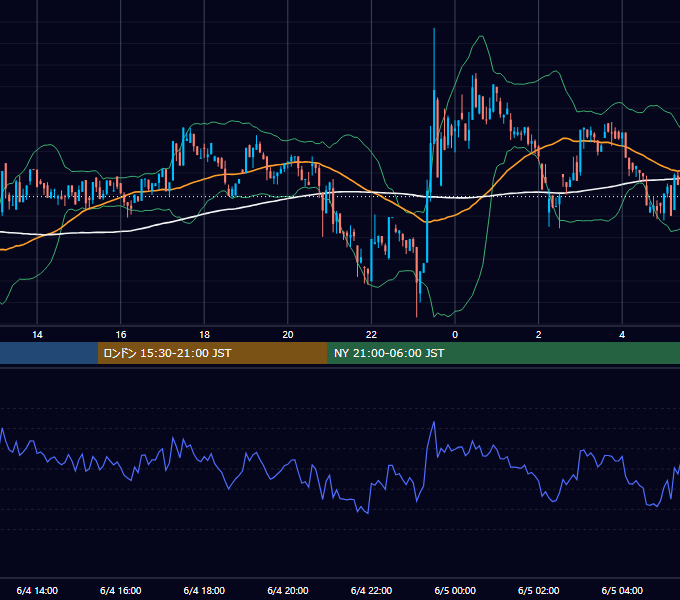
Task: Click the 6/5 04:00 time label
Action: click(x=622, y=590)
